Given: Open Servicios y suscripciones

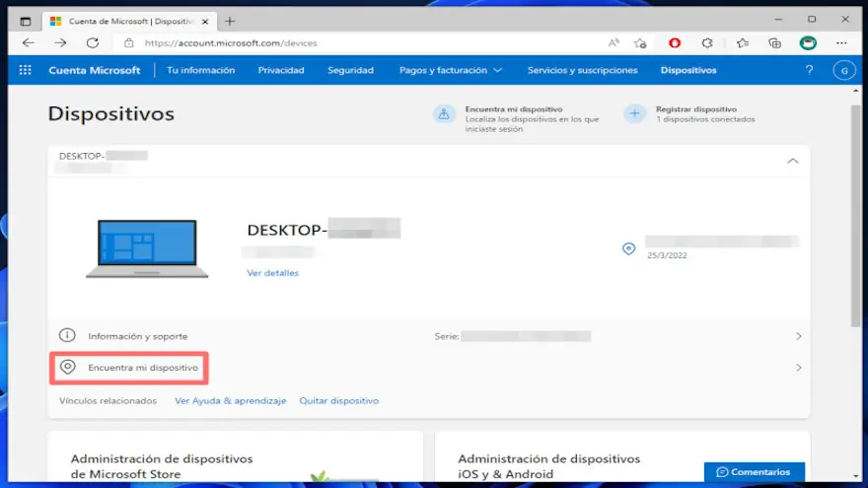Looking at the screenshot, I should coord(582,70).
